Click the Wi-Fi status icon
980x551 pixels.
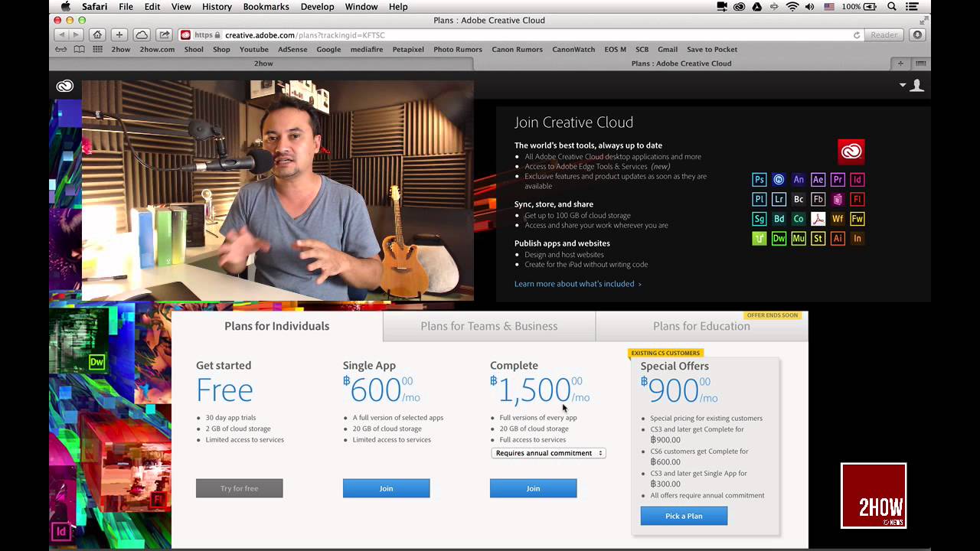pyautogui.click(x=792, y=7)
